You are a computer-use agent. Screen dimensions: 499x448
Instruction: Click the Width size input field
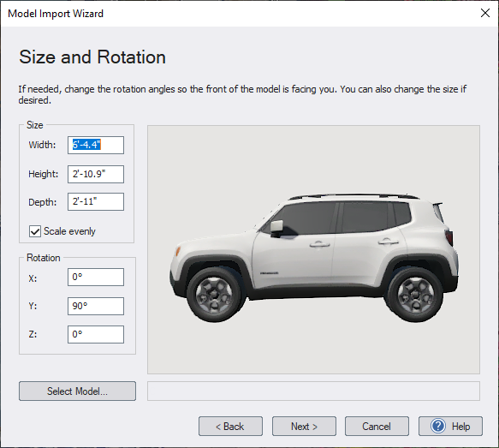coord(96,146)
